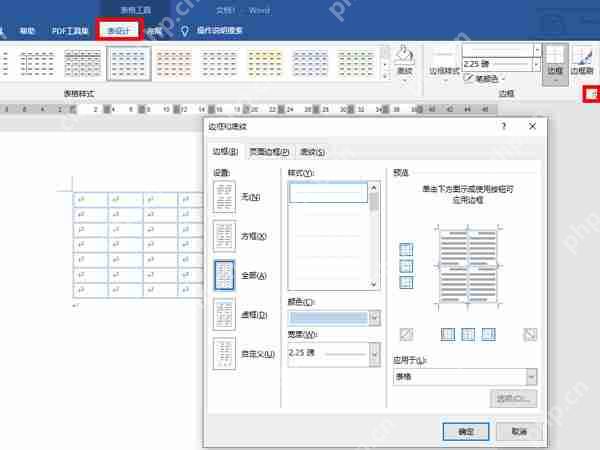Toggle the diagonal down border button
This screenshot has height=450, width=600.
click(x=530, y=334)
